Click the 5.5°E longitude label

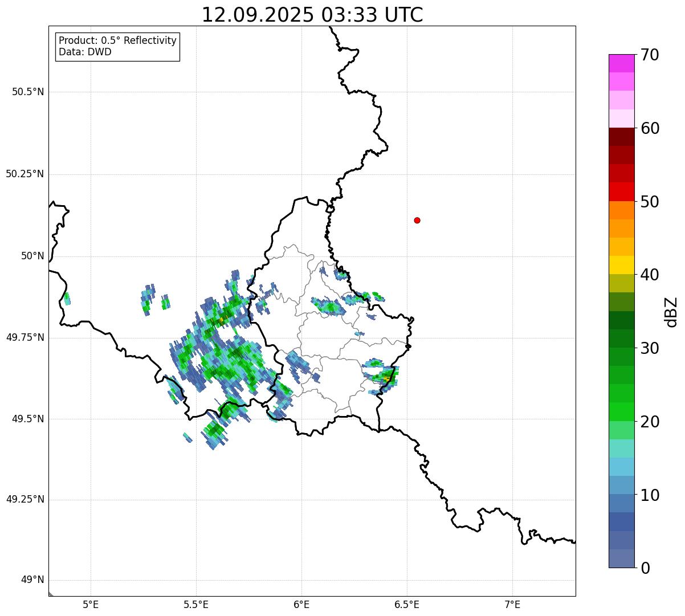[196, 605]
